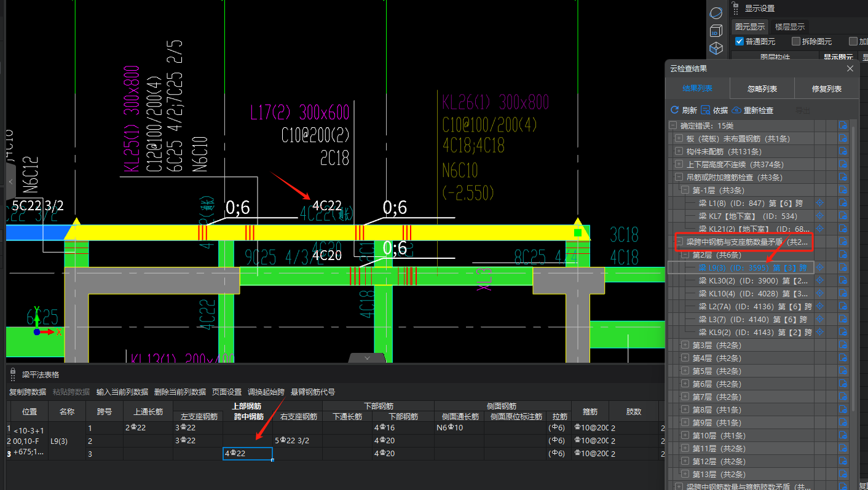Close the 云检查结果 panel
Image resolution: width=868 pixels, height=490 pixels.
pyautogui.click(x=850, y=68)
